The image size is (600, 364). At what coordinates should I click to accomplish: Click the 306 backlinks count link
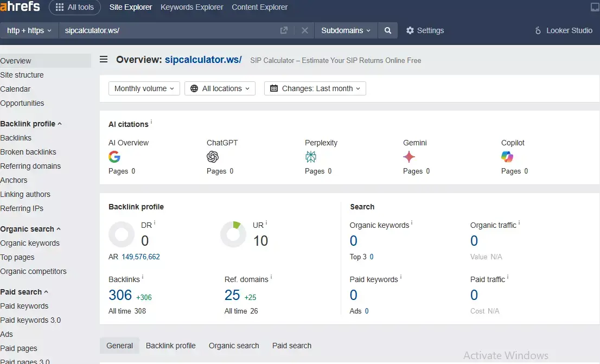click(x=120, y=295)
